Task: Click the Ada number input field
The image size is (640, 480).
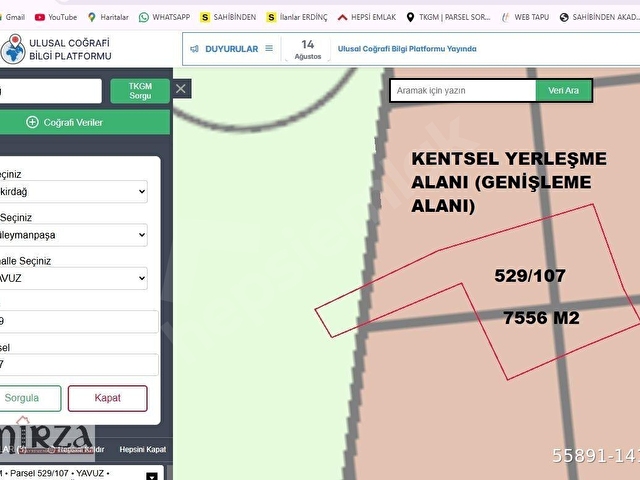Action: [79, 322]
